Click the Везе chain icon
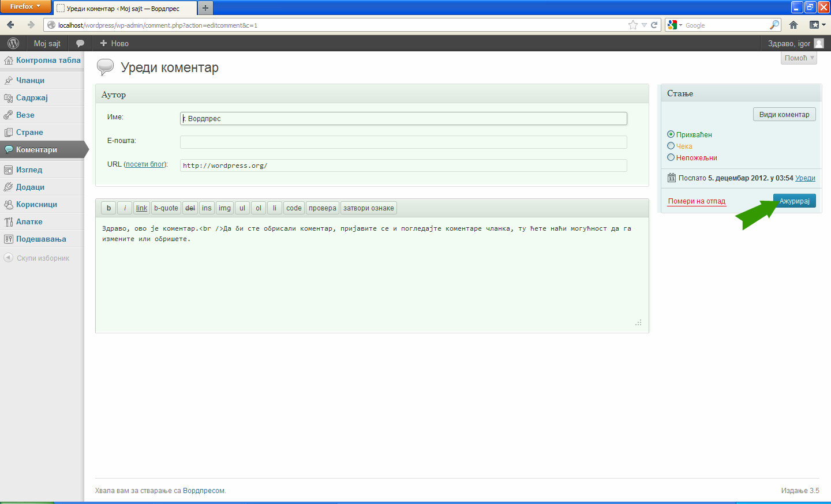Image resolution: width=831 pixels, height=504 pixels. tap(8, 115)
